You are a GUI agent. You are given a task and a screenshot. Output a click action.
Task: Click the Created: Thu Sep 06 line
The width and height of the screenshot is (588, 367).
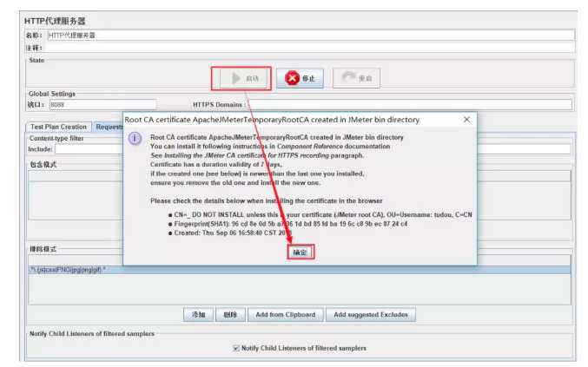230,233
